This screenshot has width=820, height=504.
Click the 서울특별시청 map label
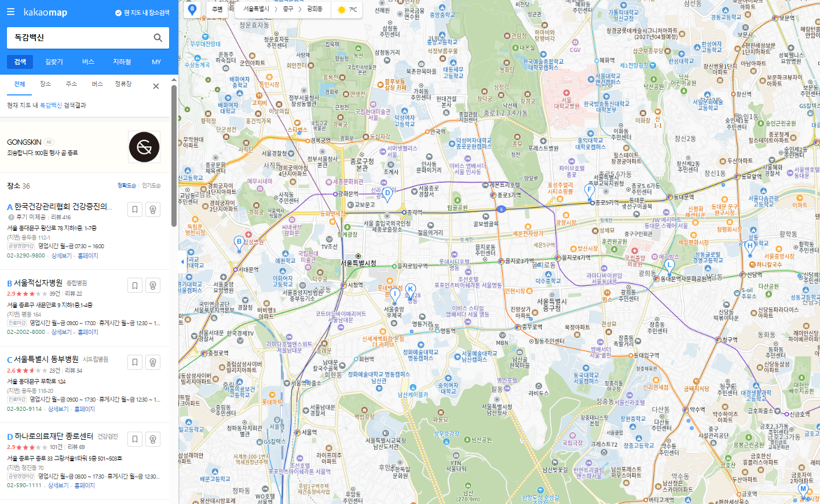pyautogui.click(x=358, y=263)
